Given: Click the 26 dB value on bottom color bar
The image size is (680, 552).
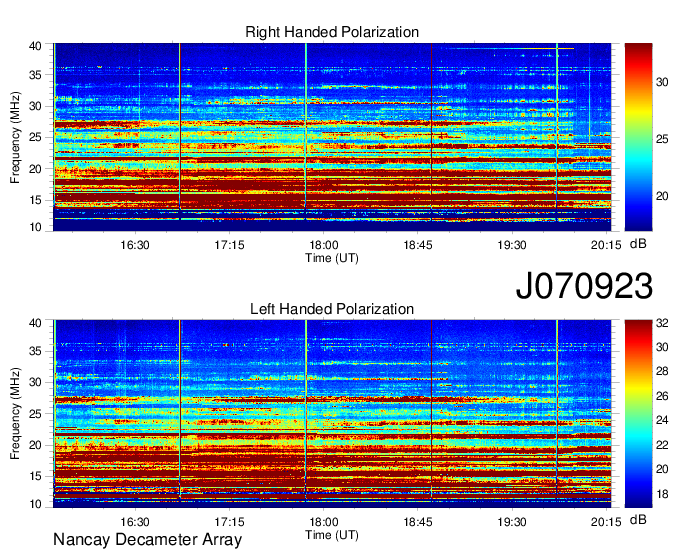Looking at the screenshot, I should [662, 396].
